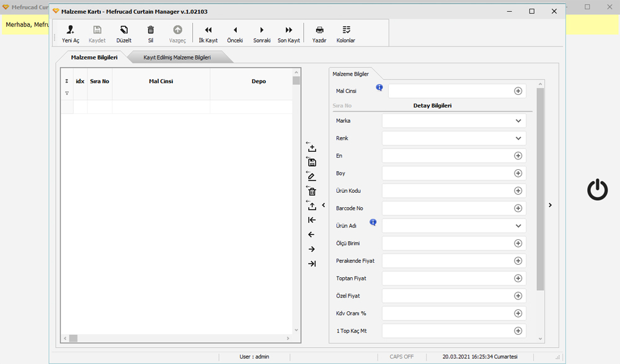The height and width of the screenshot is (364, 620).
Task: Print using the Yazdır icon
Action: [x=319, y=30]
